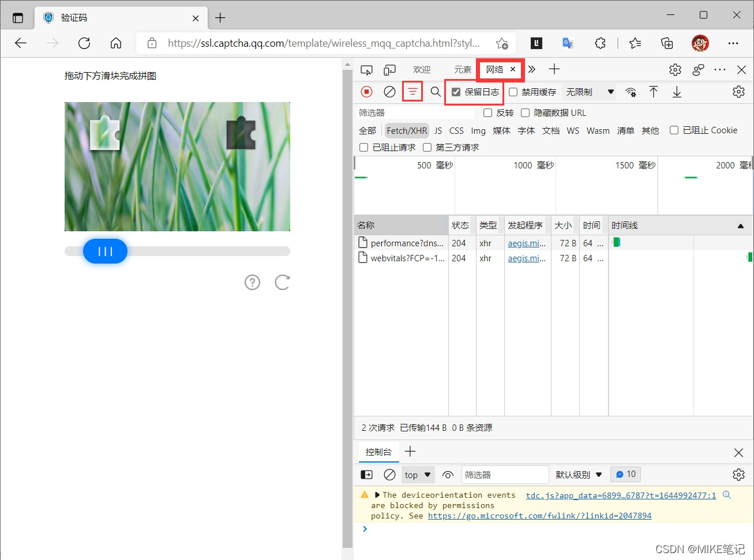The width and height of the screenshot is (754, 560).
Task: Toggle the 保留日志 checkbox
Action: pos(456,92)
